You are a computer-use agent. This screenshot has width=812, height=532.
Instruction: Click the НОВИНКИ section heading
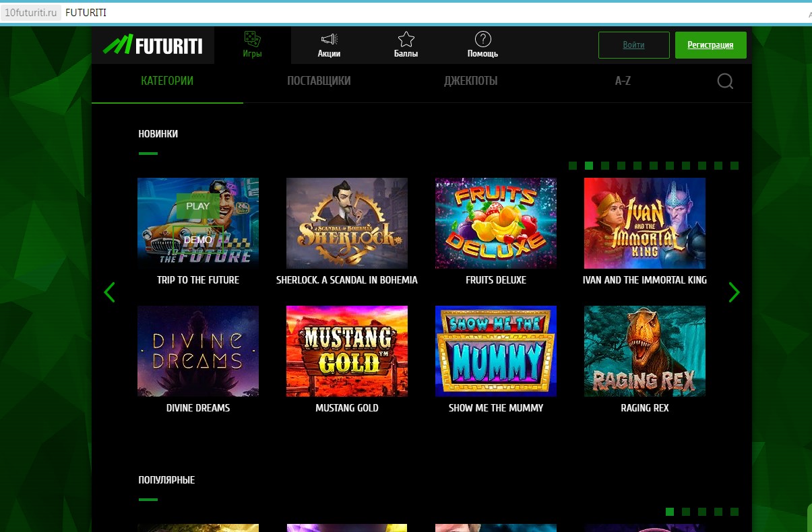point(158,134)
